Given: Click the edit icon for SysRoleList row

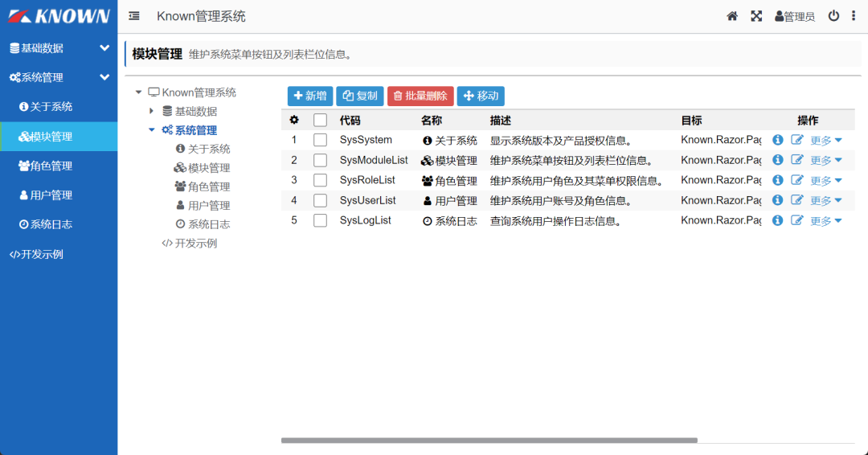Looking at the screenshot, I should pos(797,180).
